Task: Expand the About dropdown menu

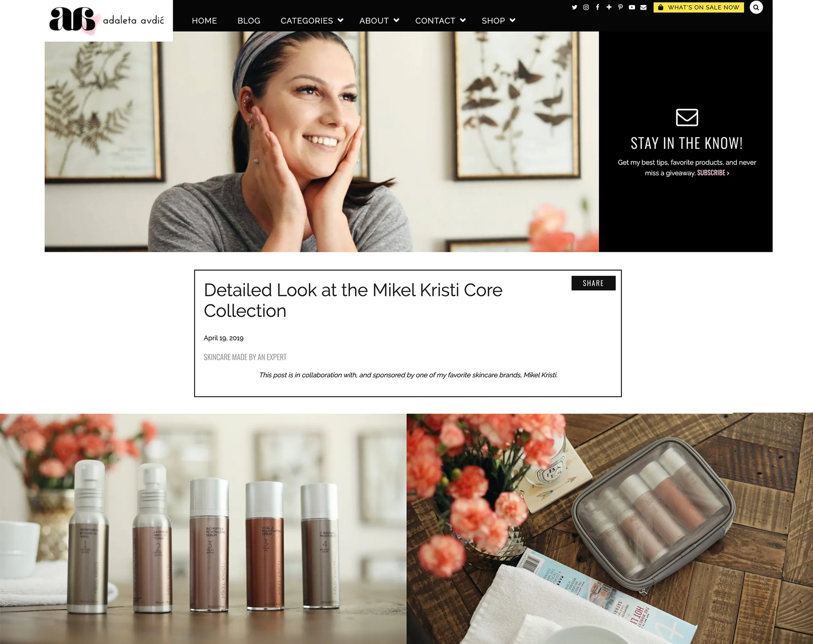Action: [x=379, y=21]
